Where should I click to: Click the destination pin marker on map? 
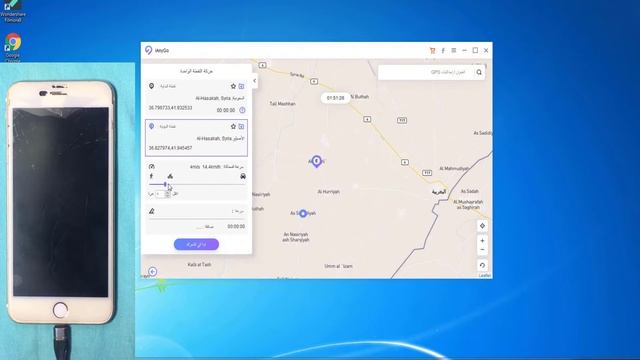(x=316, y=161)
